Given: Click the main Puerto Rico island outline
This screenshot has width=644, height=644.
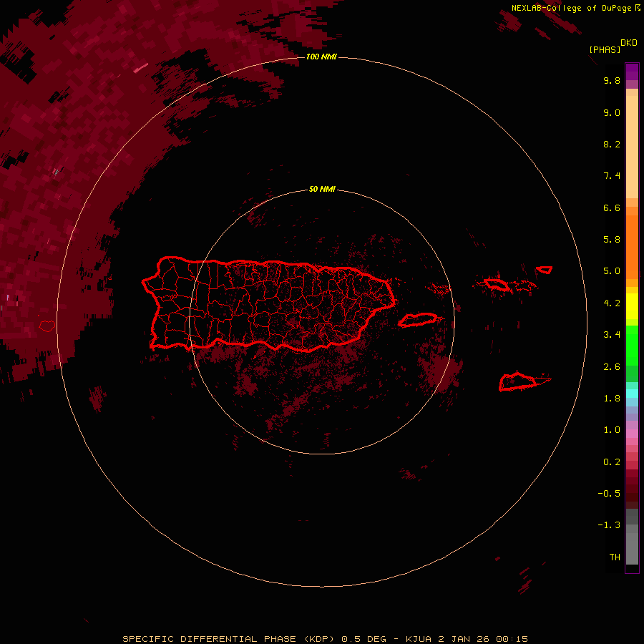Looking at the screenshot, I should tap(269, 304).
